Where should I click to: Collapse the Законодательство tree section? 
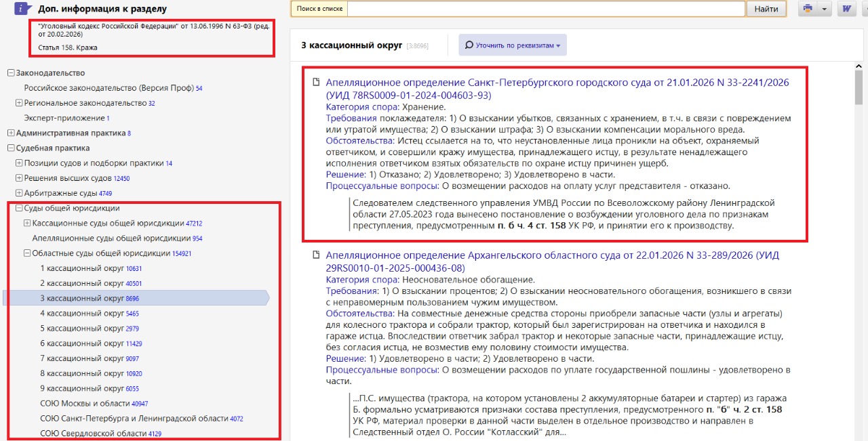[11, 73]
